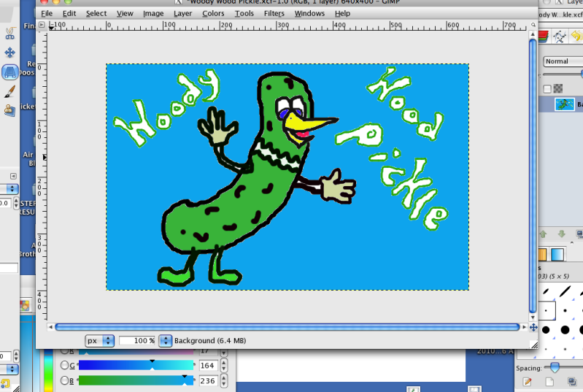Select the G channel radio button
The image size is (583, 392).
click(64, 365)
